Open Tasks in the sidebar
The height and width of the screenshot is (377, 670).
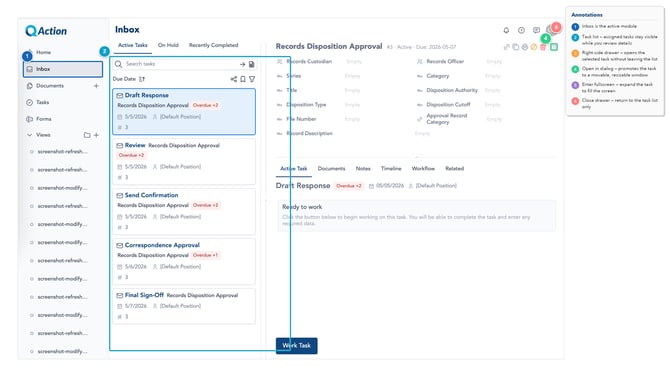42,103
